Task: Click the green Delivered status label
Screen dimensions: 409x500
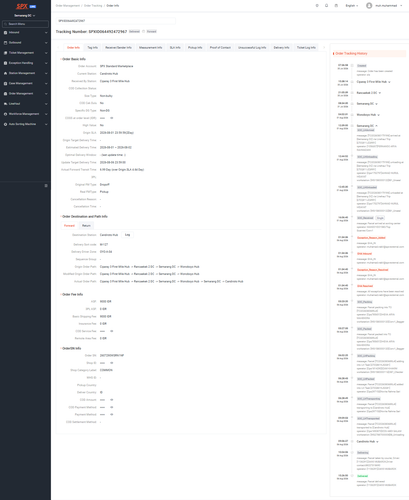Action: tap(362, 476)
